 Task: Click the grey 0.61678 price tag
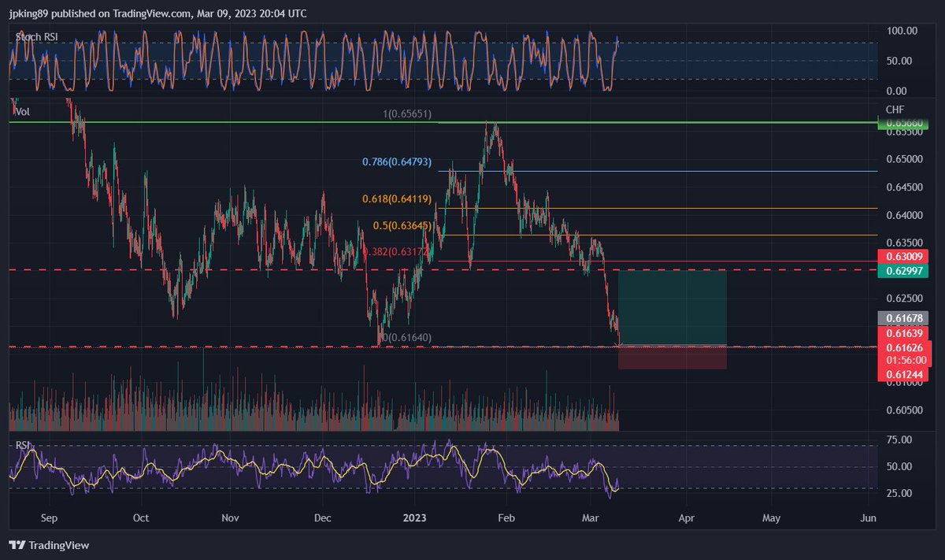coord(905,319)
